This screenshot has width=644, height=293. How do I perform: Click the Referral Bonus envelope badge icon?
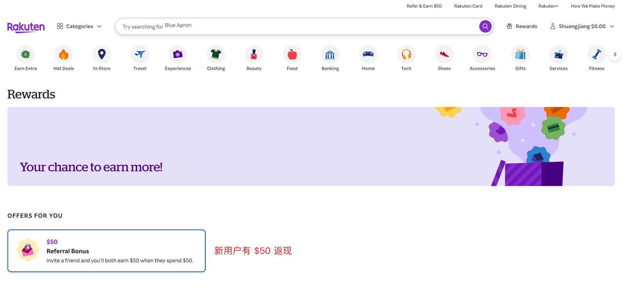pos(28,250)
